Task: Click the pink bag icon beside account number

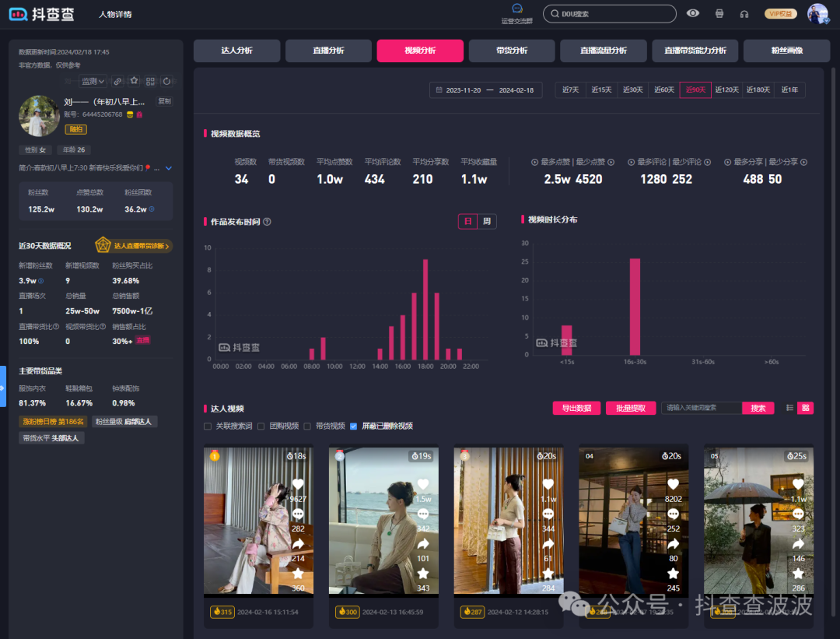Action: [139, 114]
